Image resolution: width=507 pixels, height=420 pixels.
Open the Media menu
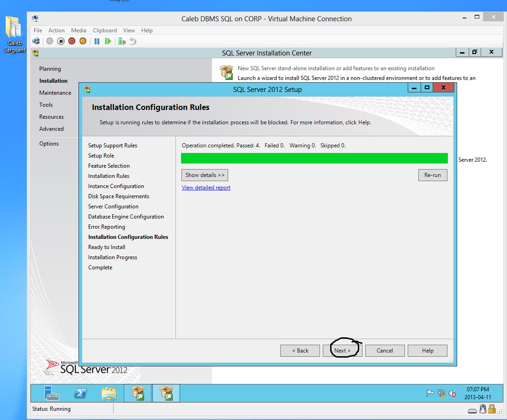pyautogui.click(x=78, y=30)
